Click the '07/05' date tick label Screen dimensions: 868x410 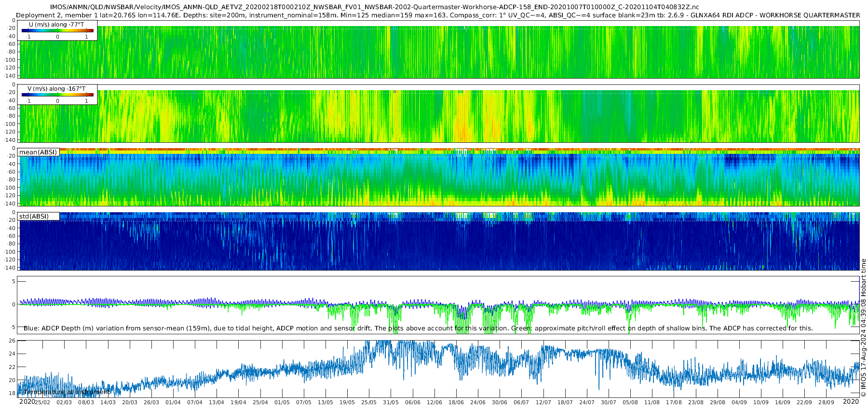(x=304, y=402)
